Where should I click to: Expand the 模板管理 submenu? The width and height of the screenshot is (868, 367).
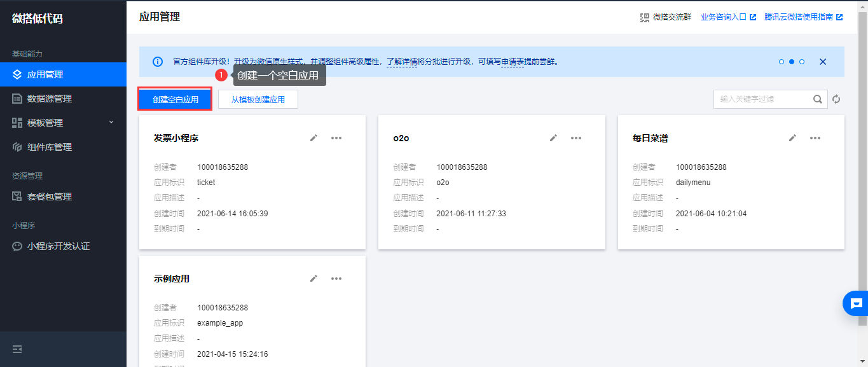tap(111, 122)
